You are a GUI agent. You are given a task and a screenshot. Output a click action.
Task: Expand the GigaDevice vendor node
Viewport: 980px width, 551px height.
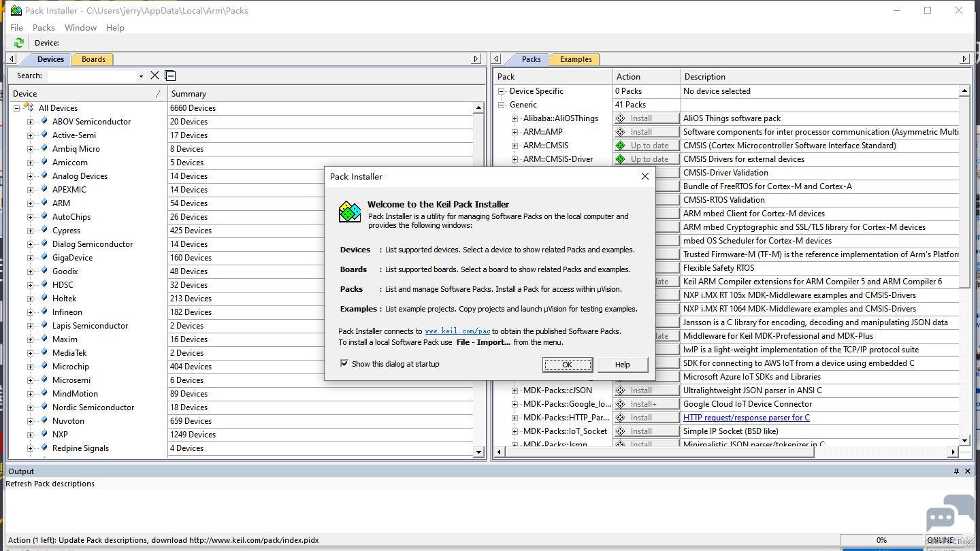click(30, 258)
